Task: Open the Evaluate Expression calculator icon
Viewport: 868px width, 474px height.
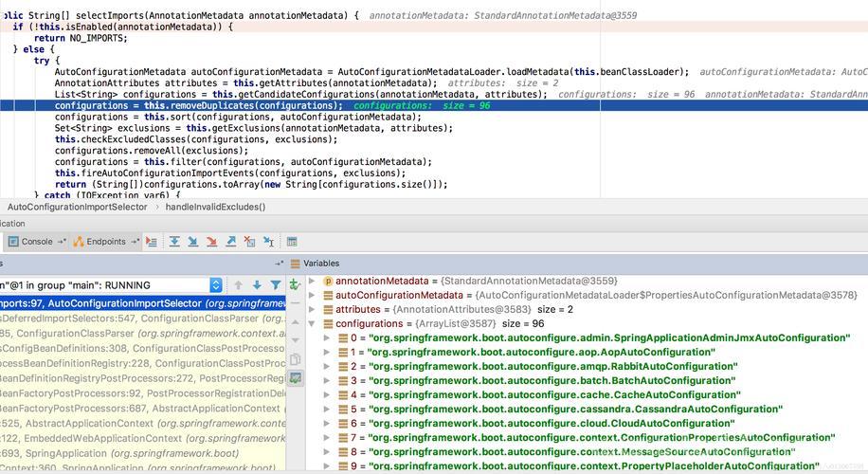Action: [x=292, y=242]
